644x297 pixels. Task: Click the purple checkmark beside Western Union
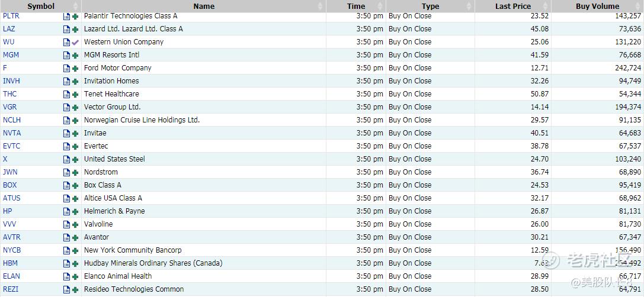pos(75,42)
